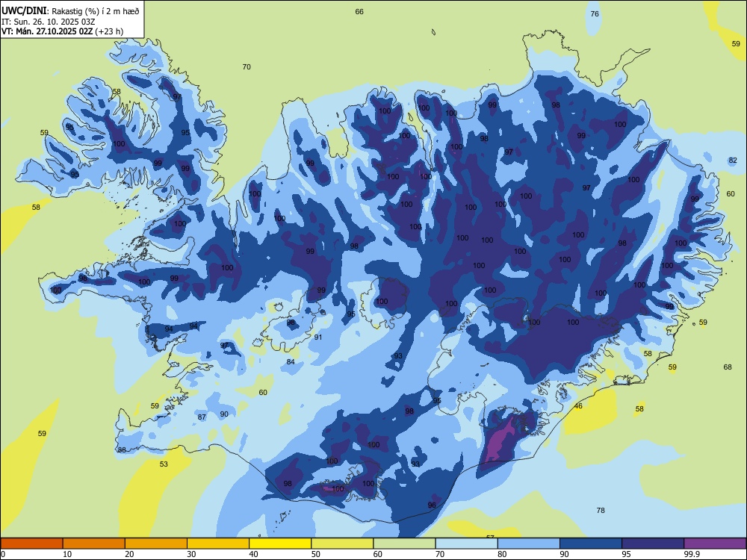Click the '99.9' legend tick label
This screenshot has width=747, height=560.
pos(692,554)
